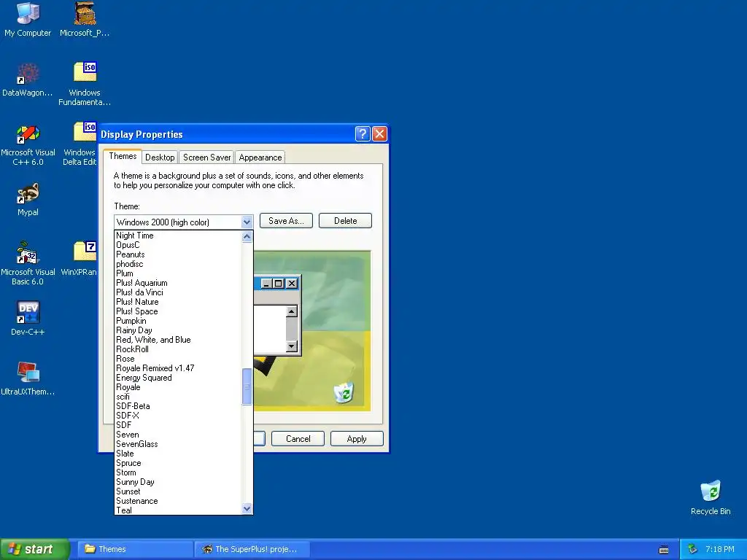This screenshot has height=560, width=747.
Task: Choose the Red, White, and Blue theme
Action: point(179,340)
